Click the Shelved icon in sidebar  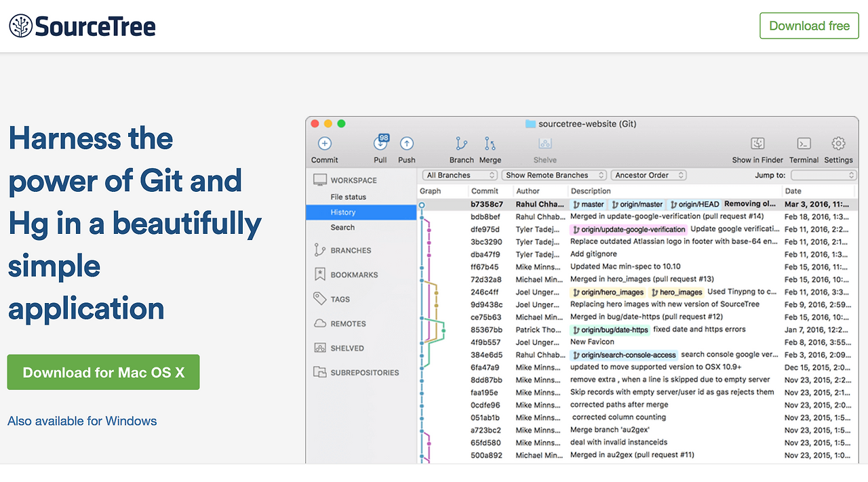point(319,348)
